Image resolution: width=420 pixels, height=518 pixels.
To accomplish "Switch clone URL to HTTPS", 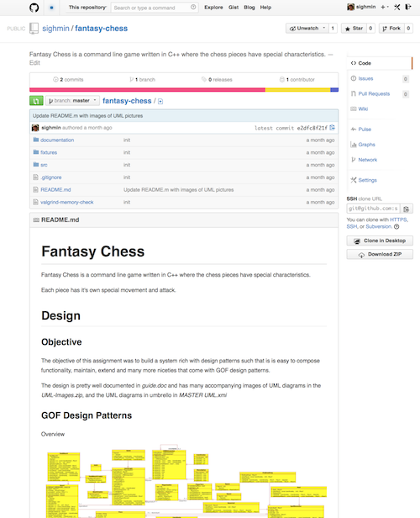I will click(398, 219).
